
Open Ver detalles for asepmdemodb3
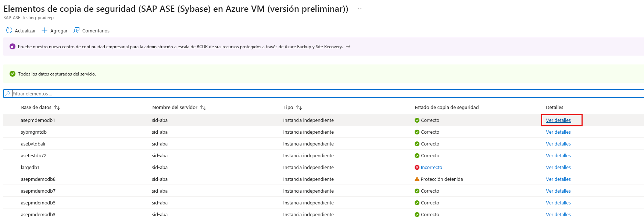pyautogui.click(x=558, y=215)
